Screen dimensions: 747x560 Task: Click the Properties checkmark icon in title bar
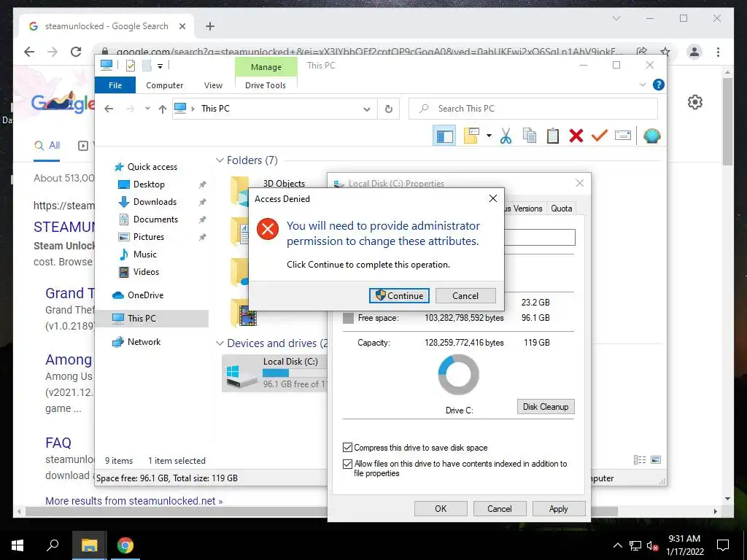(x=130, y=66)
